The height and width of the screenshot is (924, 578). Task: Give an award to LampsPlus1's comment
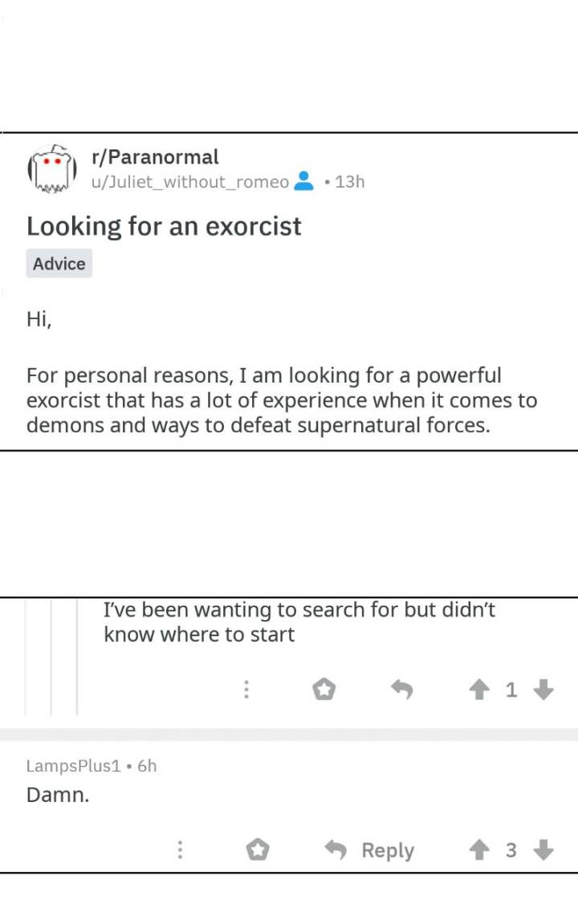click(x=258, y=850)
